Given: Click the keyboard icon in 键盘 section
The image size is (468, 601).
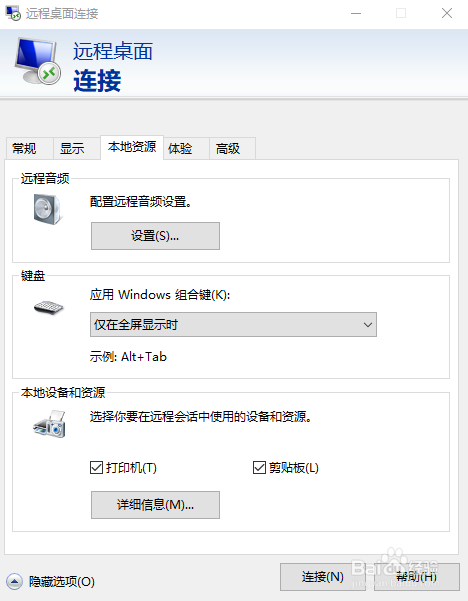Looking at the screenshot, I should (x=48, y=307).
